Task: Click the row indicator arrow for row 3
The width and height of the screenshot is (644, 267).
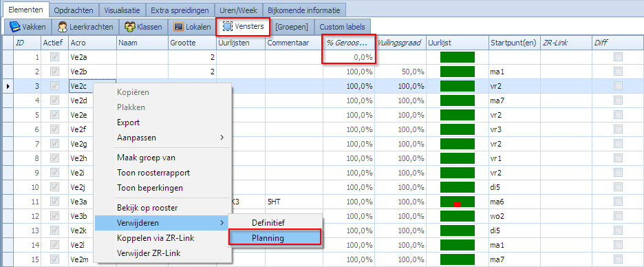Action: click(8, 86)
